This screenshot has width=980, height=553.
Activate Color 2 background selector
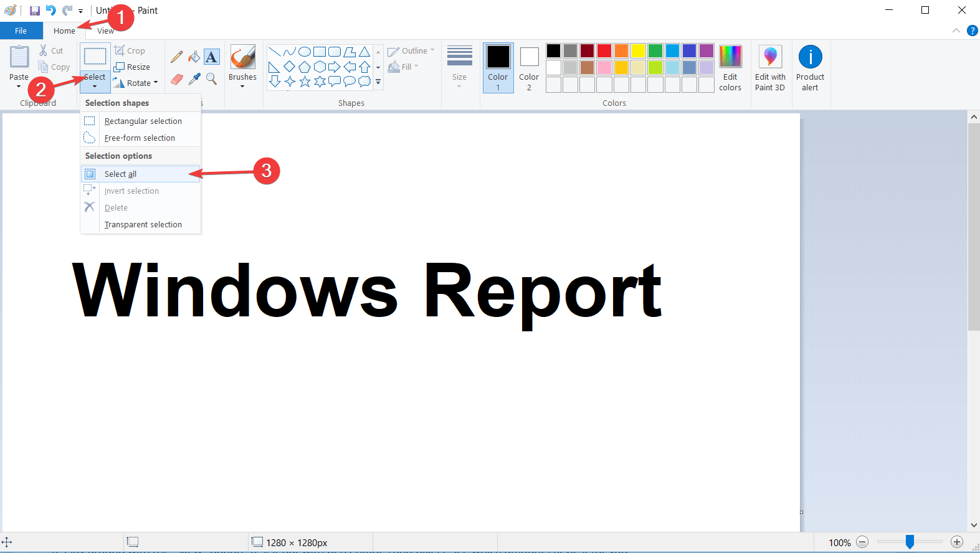(x=529, y=69)
